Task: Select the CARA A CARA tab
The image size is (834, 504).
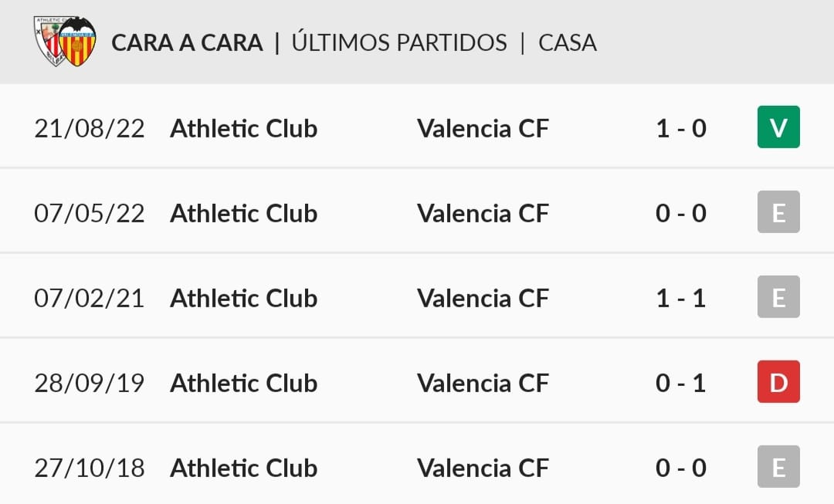Action: pyautogui.click(x=187, y=42)
